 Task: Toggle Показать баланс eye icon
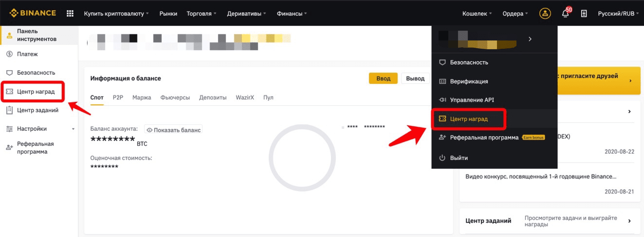click(150, 130)
